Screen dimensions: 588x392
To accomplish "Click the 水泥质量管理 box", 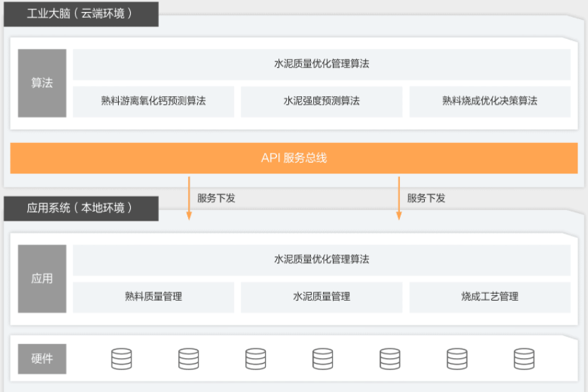I will click(322, 297).
